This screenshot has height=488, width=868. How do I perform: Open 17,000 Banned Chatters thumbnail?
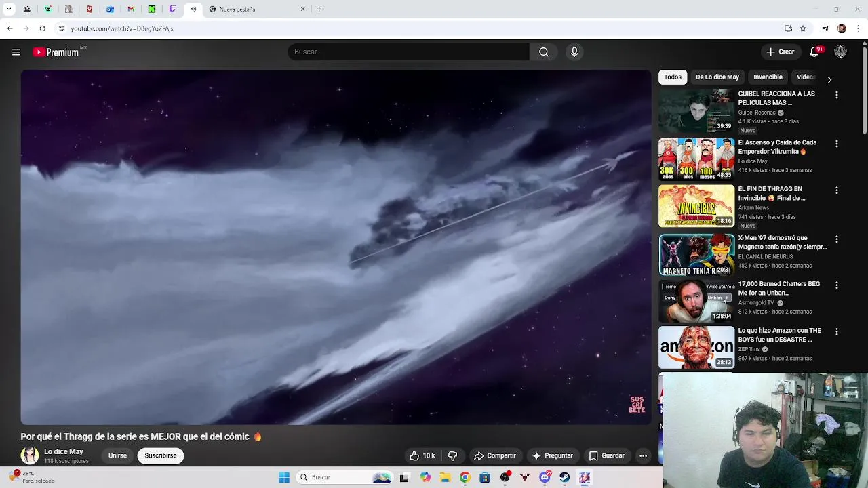tap(696, 302)
